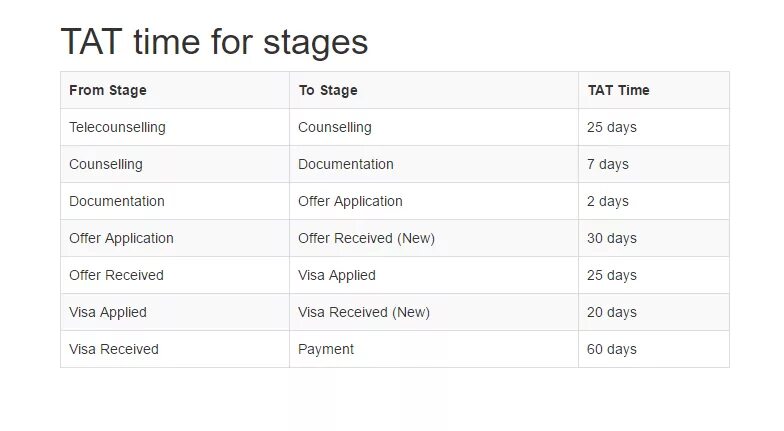Select the '60 days' TAT cell
Viewport: 784px width, 431px height.
612,349
